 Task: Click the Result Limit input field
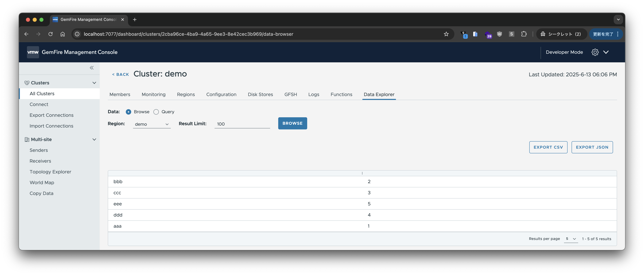[x=242, y=124]
